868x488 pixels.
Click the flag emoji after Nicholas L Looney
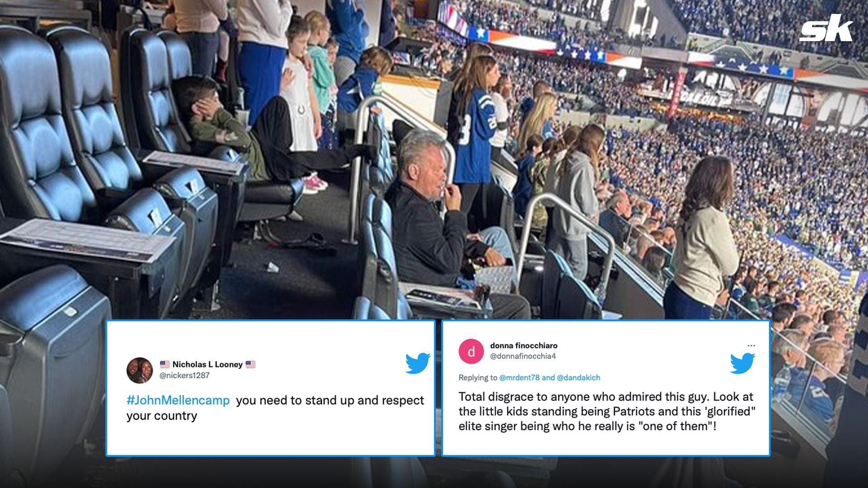click(x=250, y=364)
